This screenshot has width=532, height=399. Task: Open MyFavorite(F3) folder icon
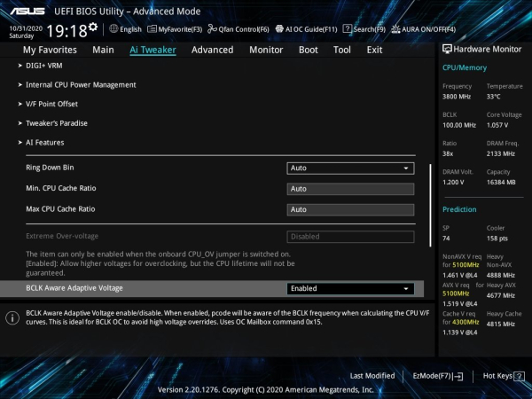[152, 29]
